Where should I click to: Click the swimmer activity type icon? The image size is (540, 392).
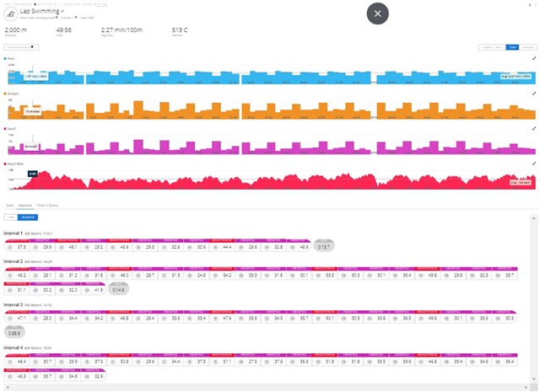(11, 14)
